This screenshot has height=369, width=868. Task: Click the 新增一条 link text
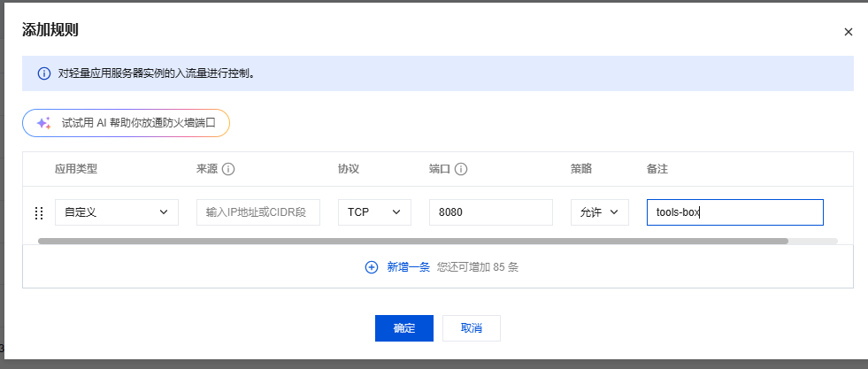pyautogui.click(x=409, y=266)
